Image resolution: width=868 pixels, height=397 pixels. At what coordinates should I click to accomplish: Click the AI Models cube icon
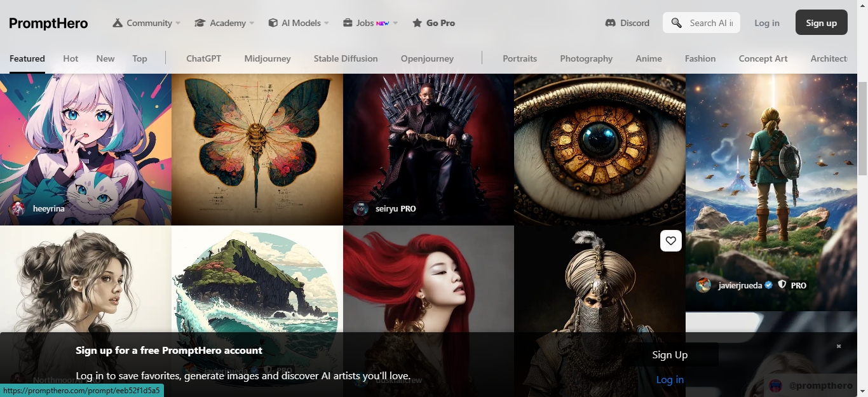[273, 23]
